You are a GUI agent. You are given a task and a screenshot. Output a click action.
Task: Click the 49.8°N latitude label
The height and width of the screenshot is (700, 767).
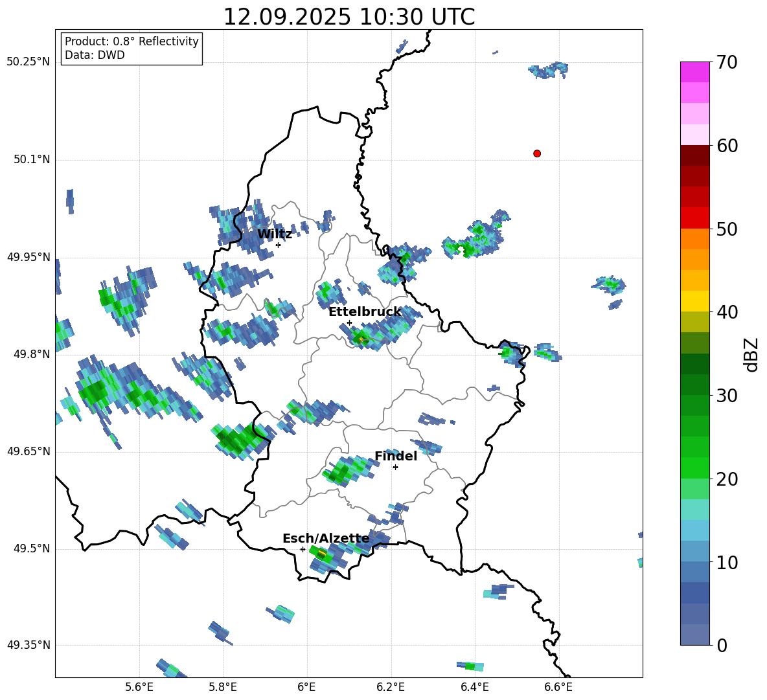pos(31,354)
